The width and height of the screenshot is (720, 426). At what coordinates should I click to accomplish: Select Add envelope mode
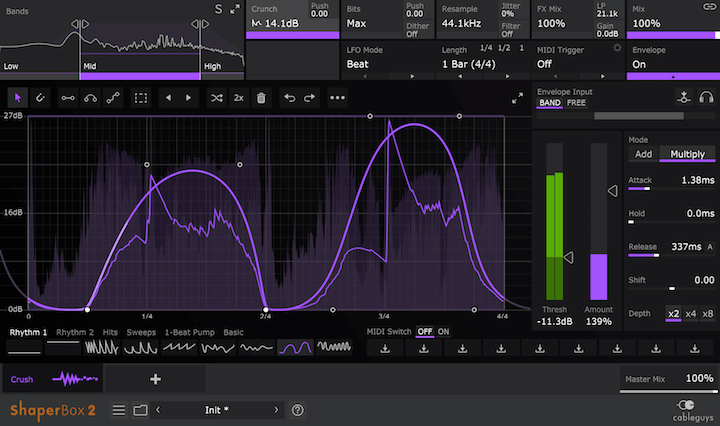(643, 154)
